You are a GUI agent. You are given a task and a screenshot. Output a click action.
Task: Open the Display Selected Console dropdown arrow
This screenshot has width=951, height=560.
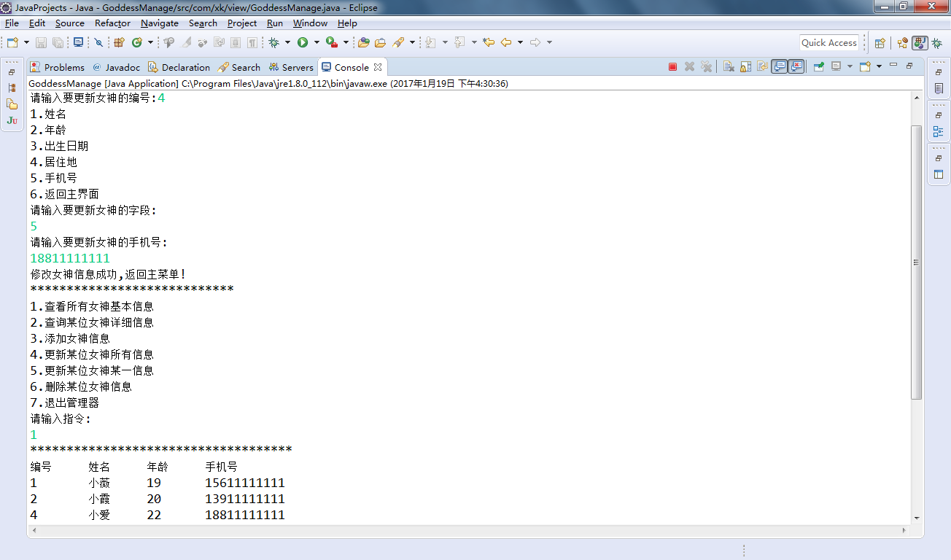(850, 66)
